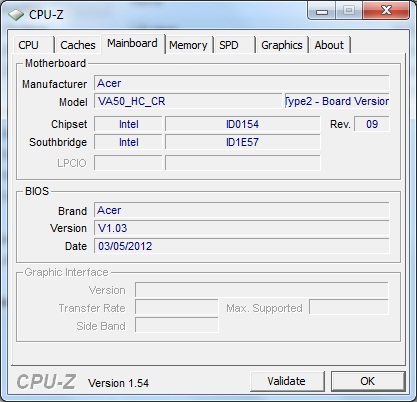417x402 pixels.
Task: Click the BIOS Version V1.03 field
Action: [x=242, y=228]
